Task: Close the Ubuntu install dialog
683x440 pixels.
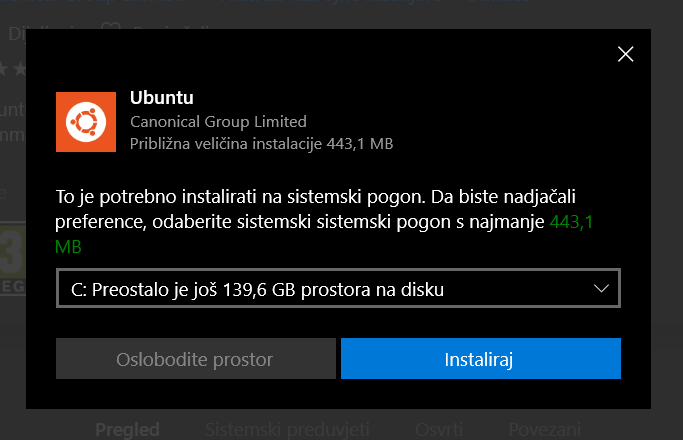Action: click(x=626, y=54)
